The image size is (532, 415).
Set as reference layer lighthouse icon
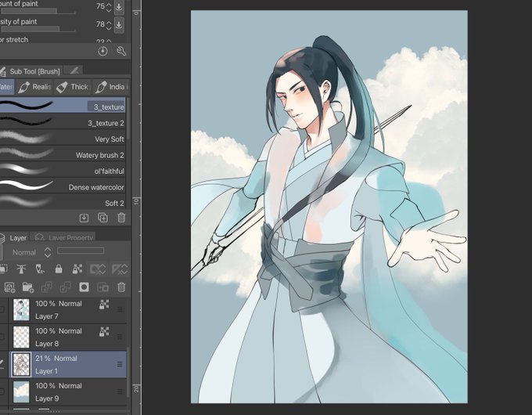click(x=21, y=269)
